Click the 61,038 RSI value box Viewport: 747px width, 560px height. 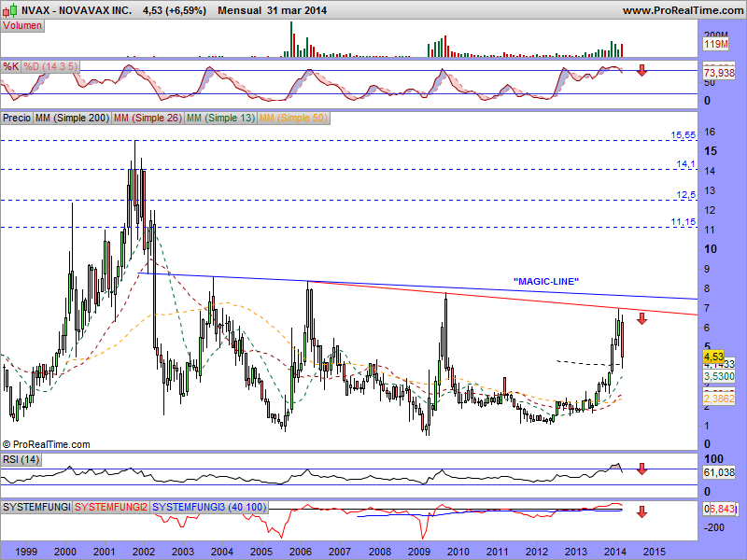[x=719, y=472]
